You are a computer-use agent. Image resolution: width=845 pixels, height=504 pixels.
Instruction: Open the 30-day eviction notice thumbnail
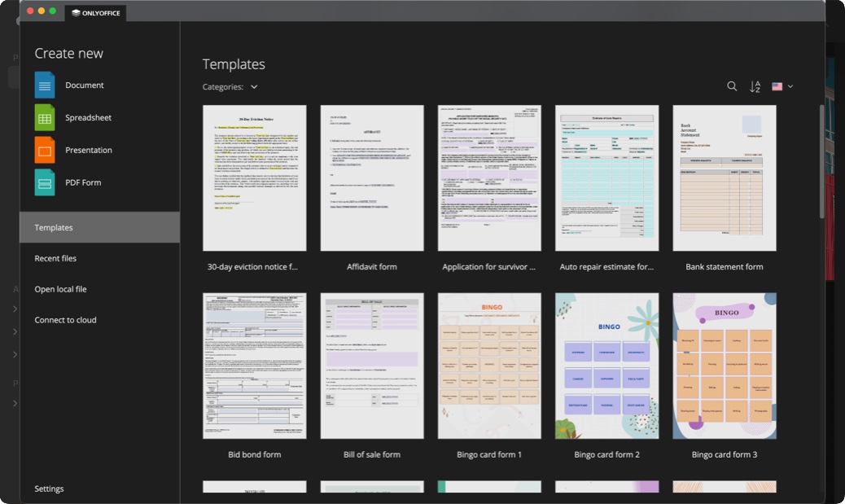point(254,177)
